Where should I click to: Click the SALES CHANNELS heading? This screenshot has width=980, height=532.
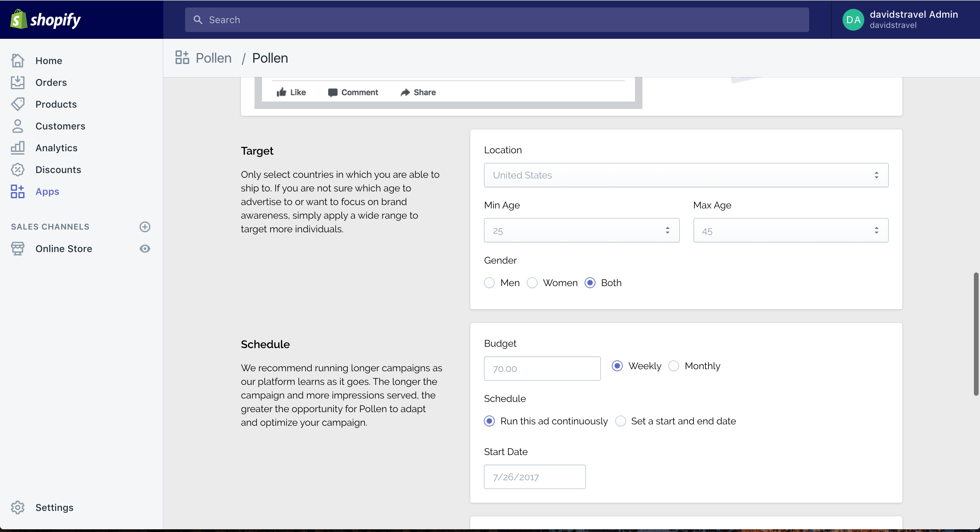click(x=50, y=226)
